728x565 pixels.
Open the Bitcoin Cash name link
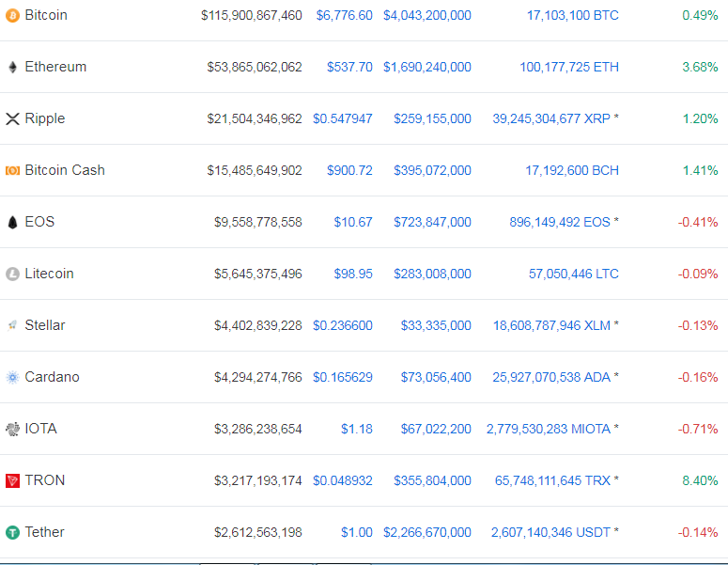65,170
